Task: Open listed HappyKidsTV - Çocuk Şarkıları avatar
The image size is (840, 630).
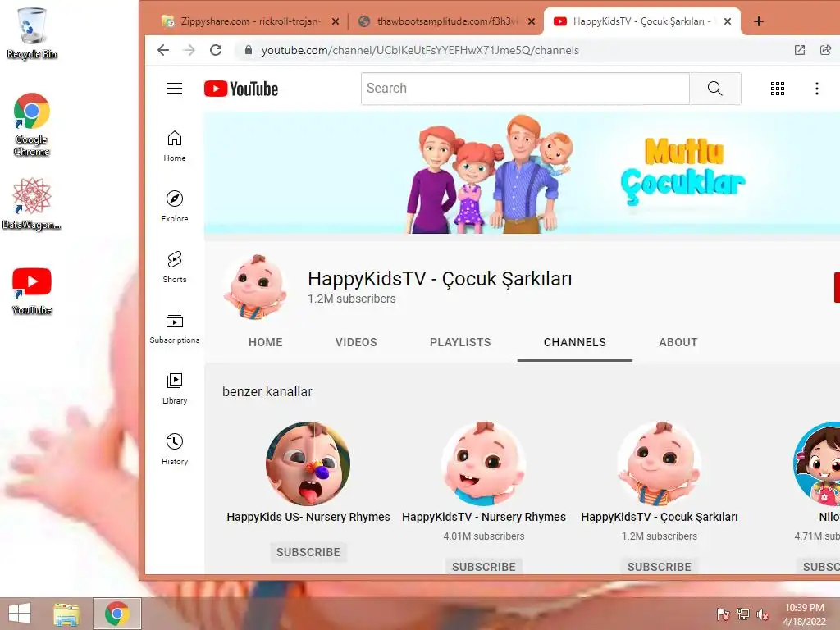Action: coord(660,463)
